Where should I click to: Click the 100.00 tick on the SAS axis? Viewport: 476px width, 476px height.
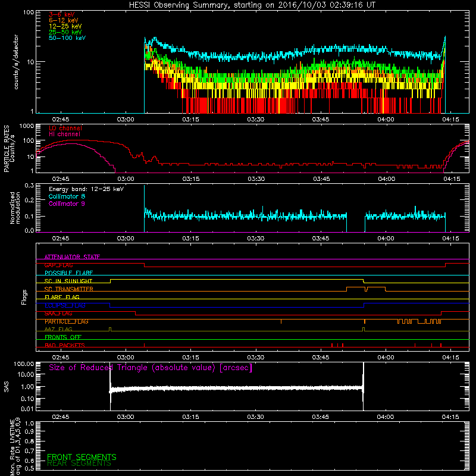coord(24,364)
